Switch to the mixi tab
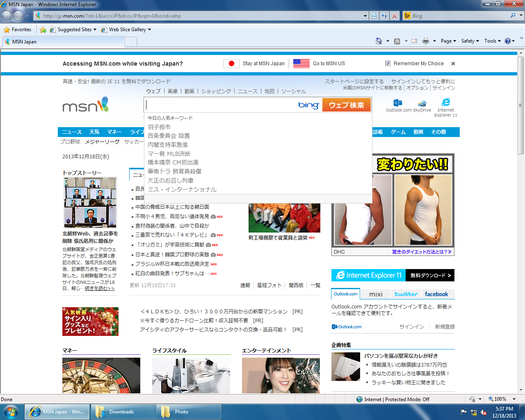This screenshot has width=525, height=420. click(x=376, y=294)
